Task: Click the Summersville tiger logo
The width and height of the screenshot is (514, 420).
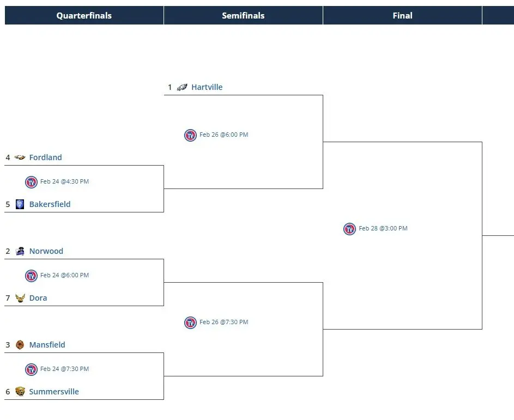Action: click(x=21, y=392)
